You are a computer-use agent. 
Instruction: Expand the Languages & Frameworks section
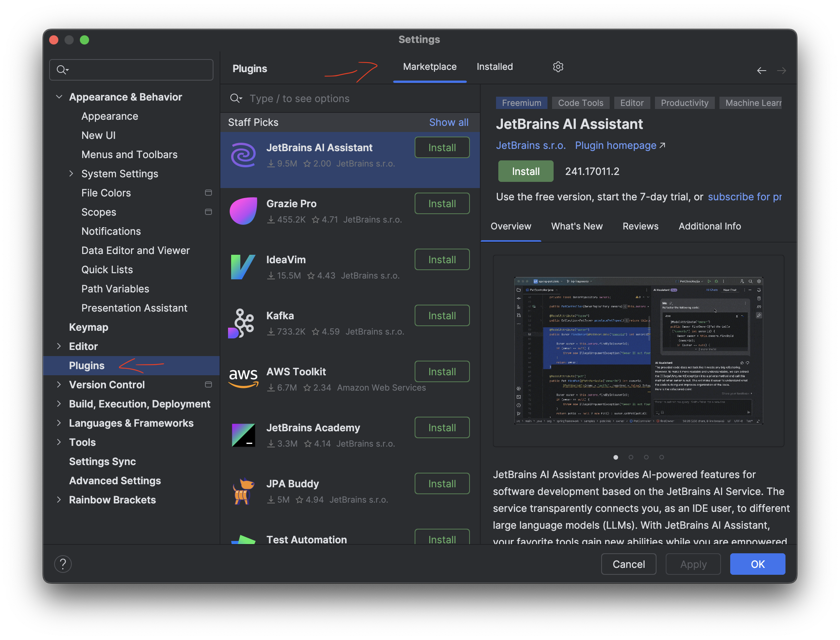59,423
